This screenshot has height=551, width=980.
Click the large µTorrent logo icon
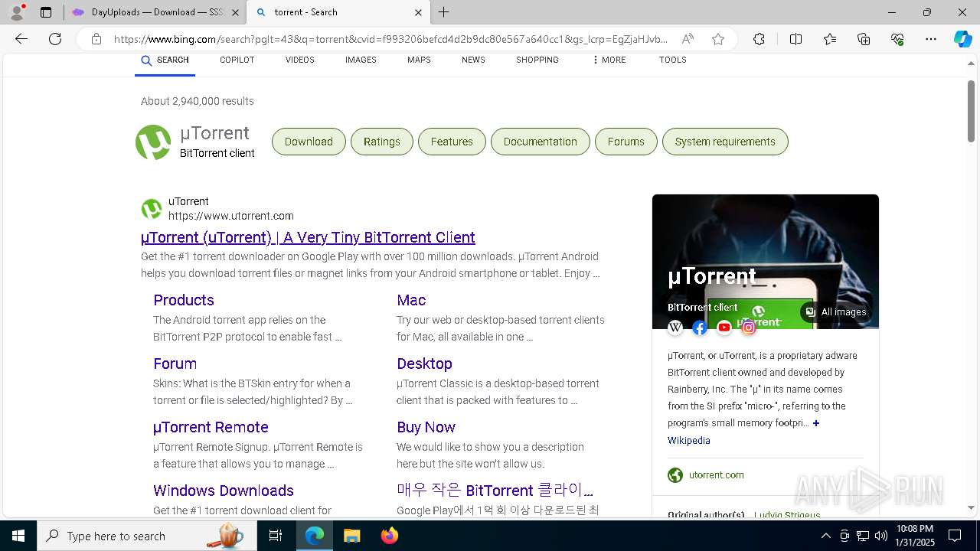153,142
